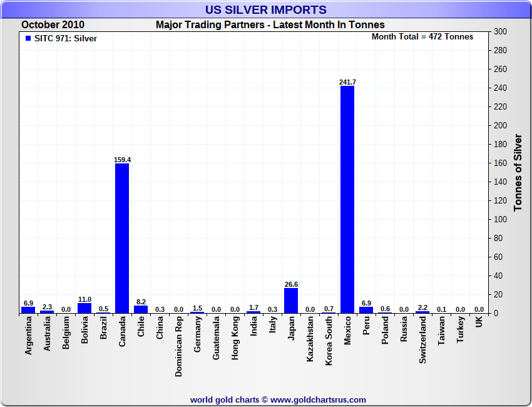Select the 300 value on the y-axis
This screenshot has width=532, height=407.
[500, 31]
